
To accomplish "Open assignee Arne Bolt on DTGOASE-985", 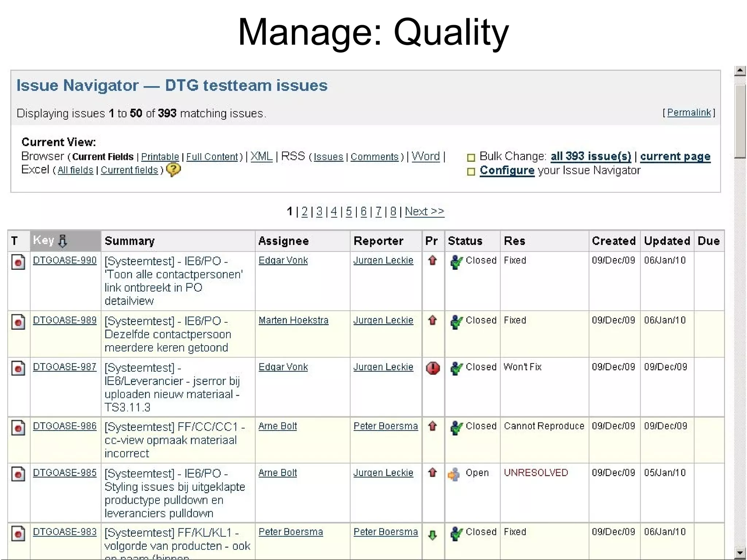I will click(x=278, y=472).
